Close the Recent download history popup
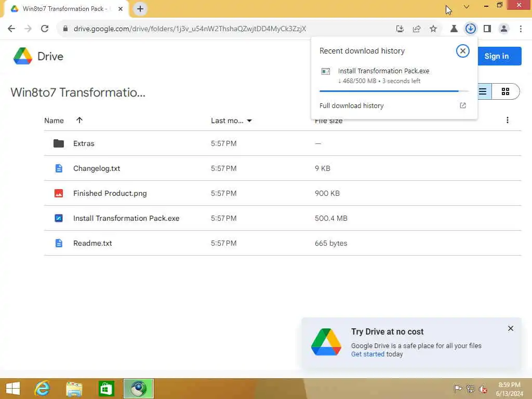Screen dimensions: 532x399 click(462, 51)
